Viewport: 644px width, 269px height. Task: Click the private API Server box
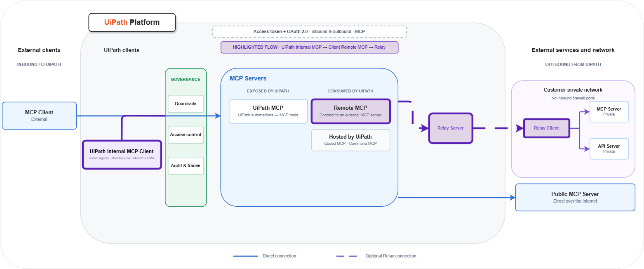pos(609,149)
